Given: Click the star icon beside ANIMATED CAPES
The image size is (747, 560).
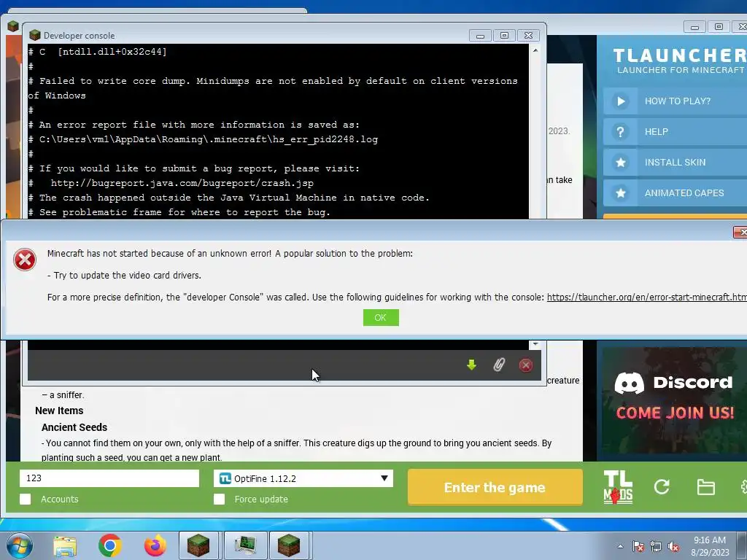Looking at the screenshot, I should point(620,192).
